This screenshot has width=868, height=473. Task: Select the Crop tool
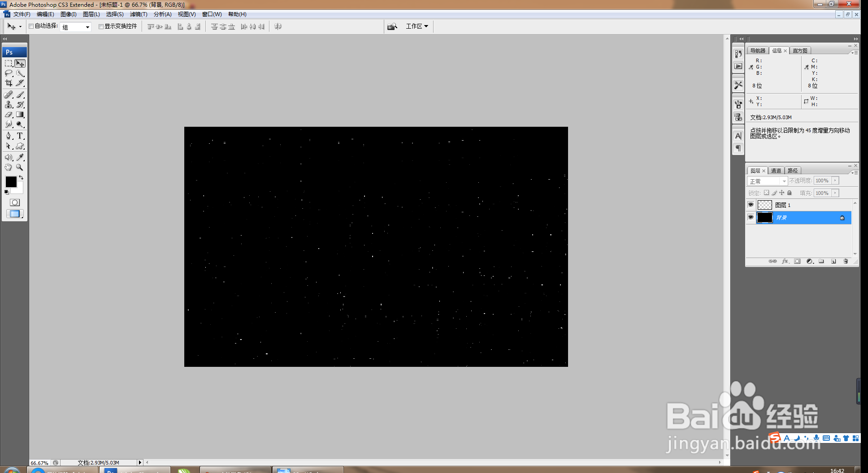[x=9, y=83]
